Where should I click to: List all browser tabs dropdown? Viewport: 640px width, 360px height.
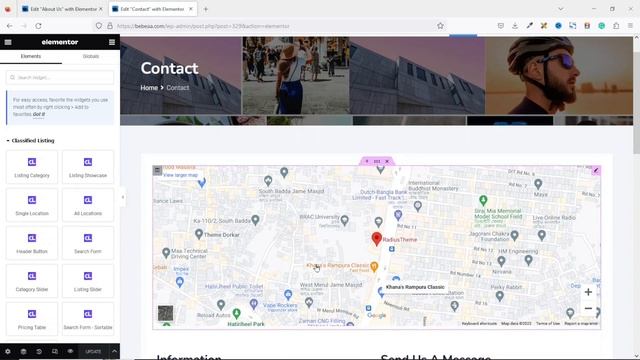[x=560, y=9]
